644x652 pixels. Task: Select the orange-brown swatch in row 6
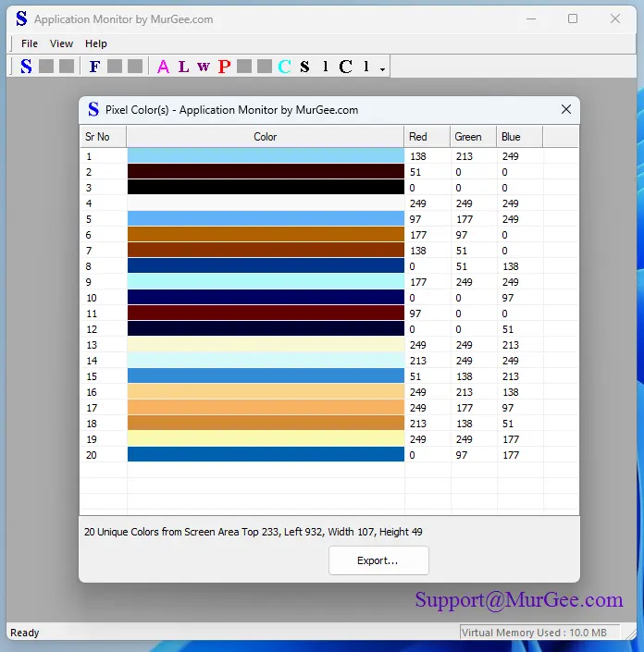(x=266, y=235)
